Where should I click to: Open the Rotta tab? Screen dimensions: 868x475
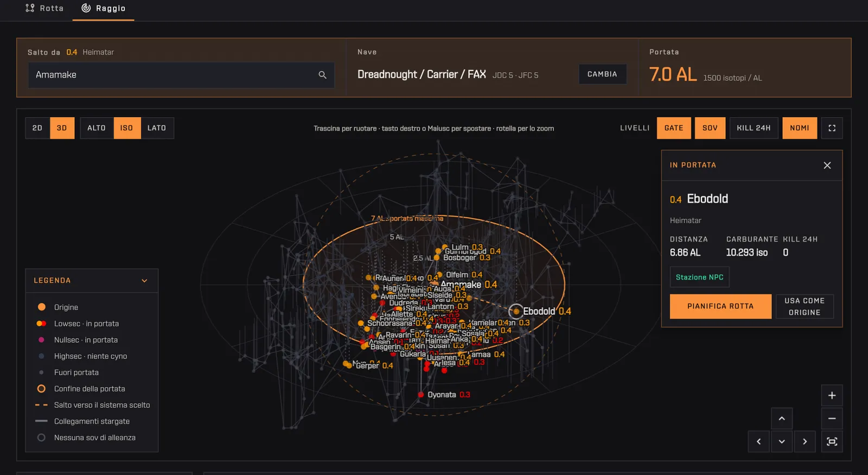(44, 9)
